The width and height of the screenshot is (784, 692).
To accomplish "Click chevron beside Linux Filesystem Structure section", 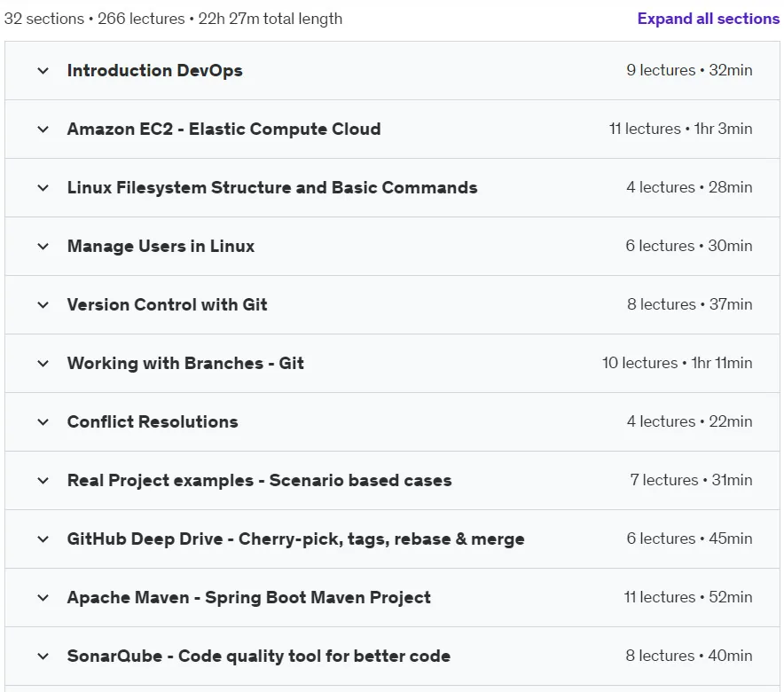I will click(x=43, y=187).
